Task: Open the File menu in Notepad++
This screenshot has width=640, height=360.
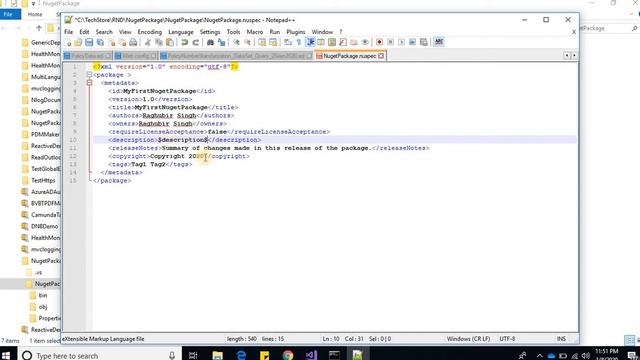Action: point(69,32)
